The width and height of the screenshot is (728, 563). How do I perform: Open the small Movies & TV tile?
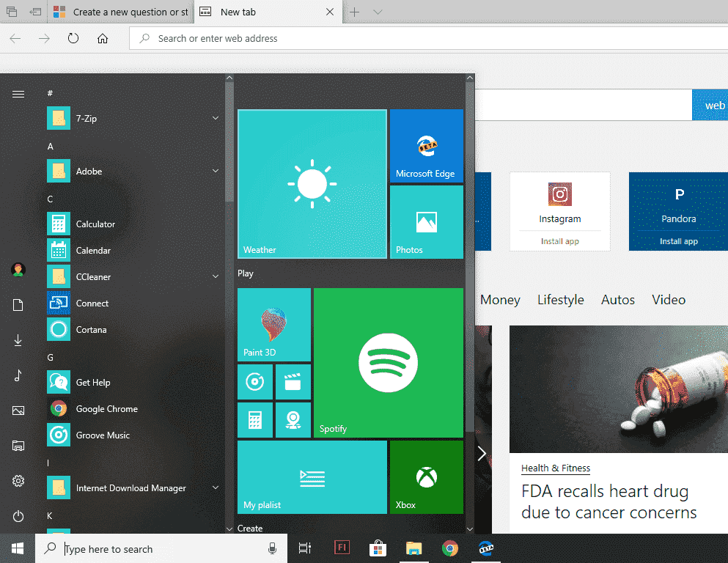click(293, 382)
